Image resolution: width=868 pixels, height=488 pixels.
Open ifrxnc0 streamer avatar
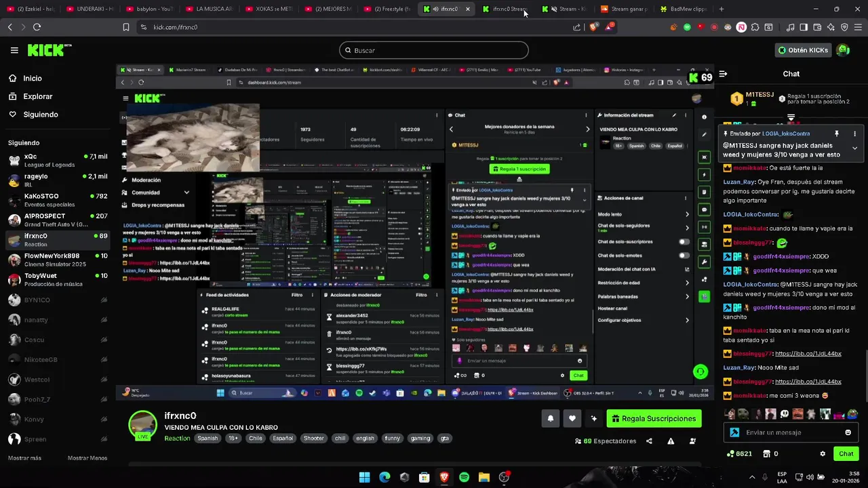click(x=143, y=424)
